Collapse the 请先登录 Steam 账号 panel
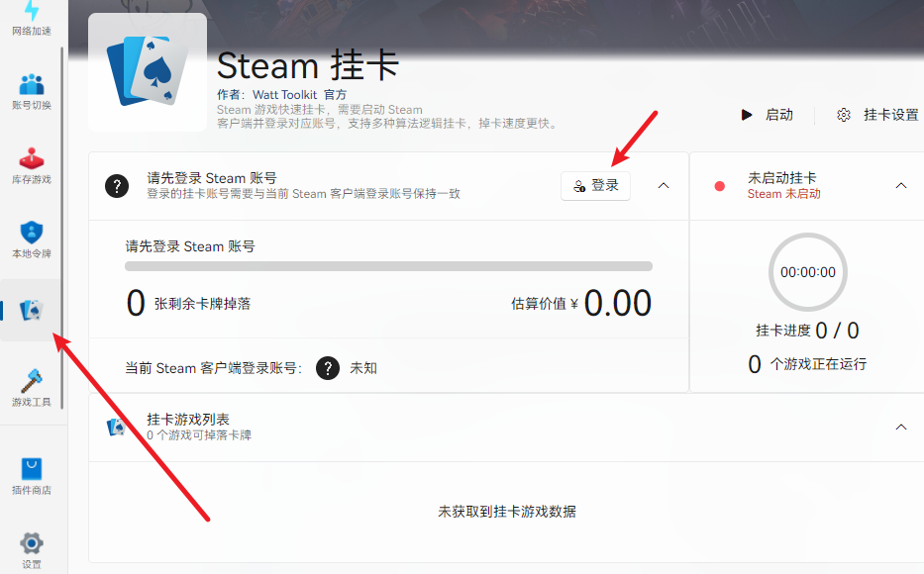 [664, 185]
